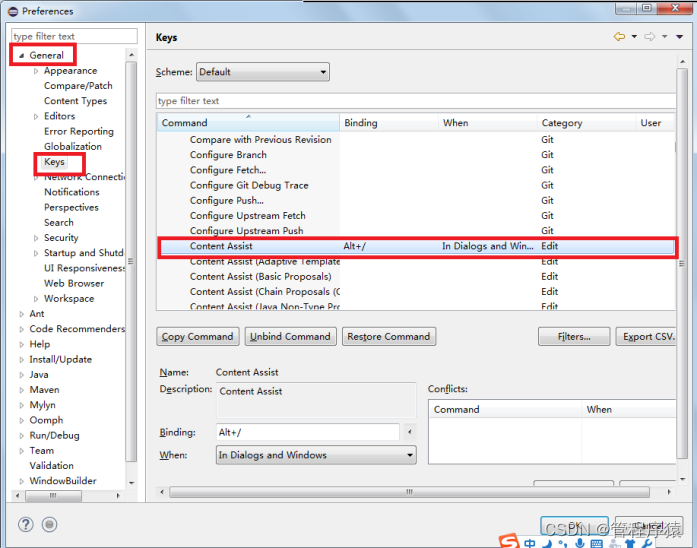This screenshot has width=697, height=548.
Task: Select Error Reporting in the tree
Action: (79, 132)
